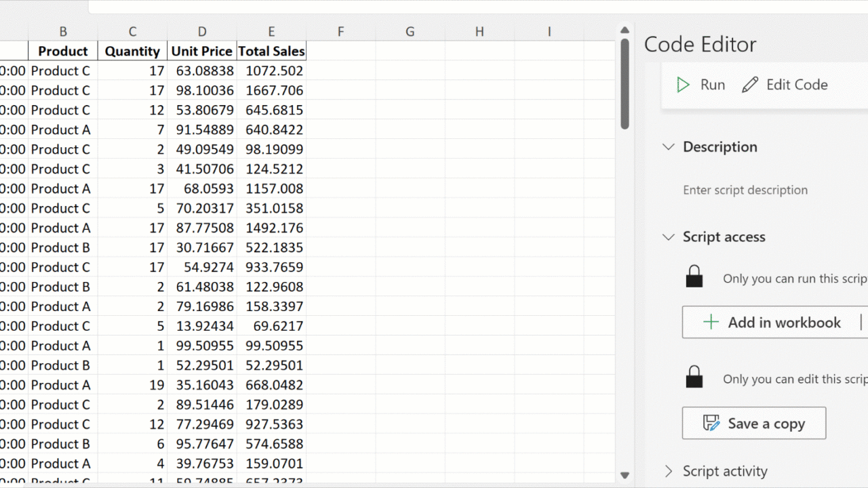Select the Quantity header cell
Viewport: 868px width, 488px height.
[132, 52]
